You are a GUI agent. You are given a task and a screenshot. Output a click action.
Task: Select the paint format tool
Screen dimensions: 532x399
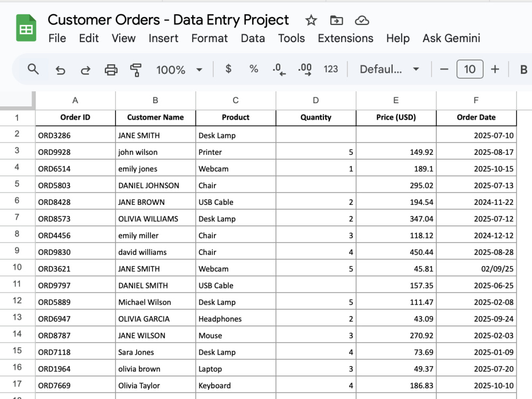(136, 70)
